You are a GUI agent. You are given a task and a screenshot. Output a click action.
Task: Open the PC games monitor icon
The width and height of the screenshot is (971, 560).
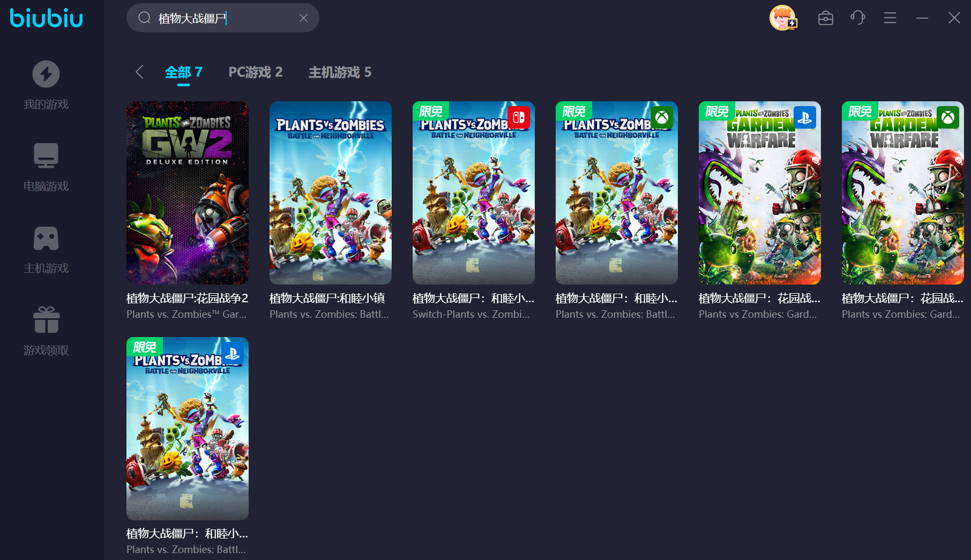click(x=46, y=155)
